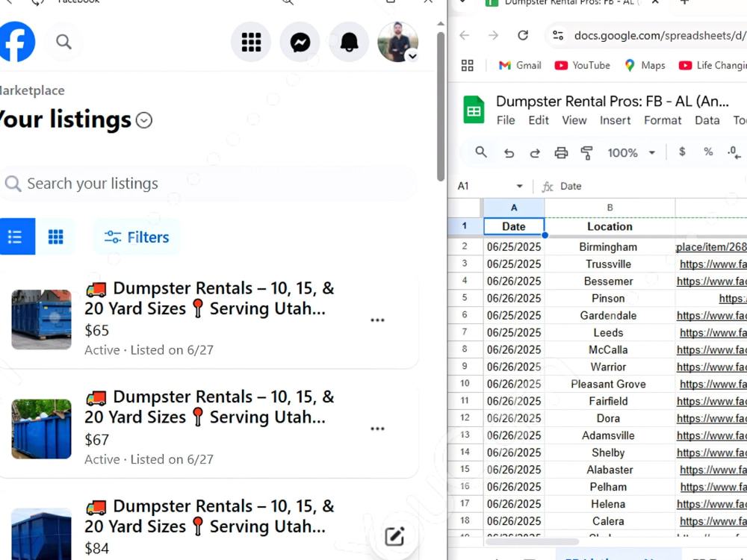Click the docs.google.com address bar
This screenshot has height=560, width=747.
[x=660, y=35]
